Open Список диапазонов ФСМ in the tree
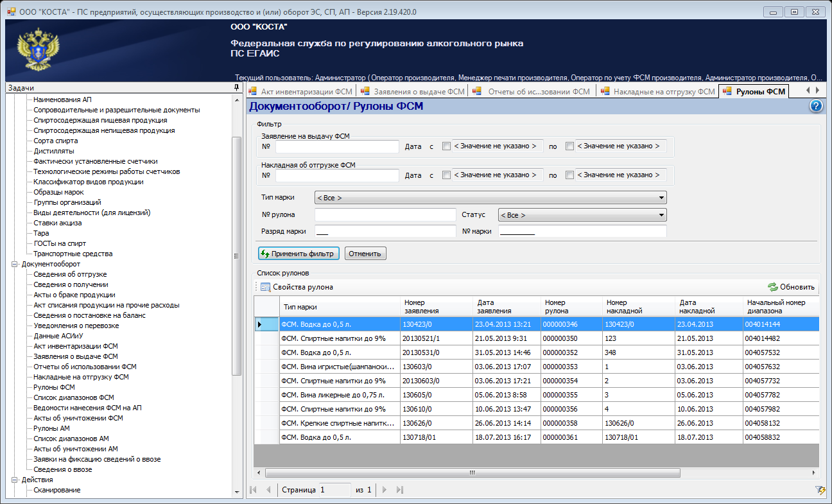832x504 pixels. 74,397
